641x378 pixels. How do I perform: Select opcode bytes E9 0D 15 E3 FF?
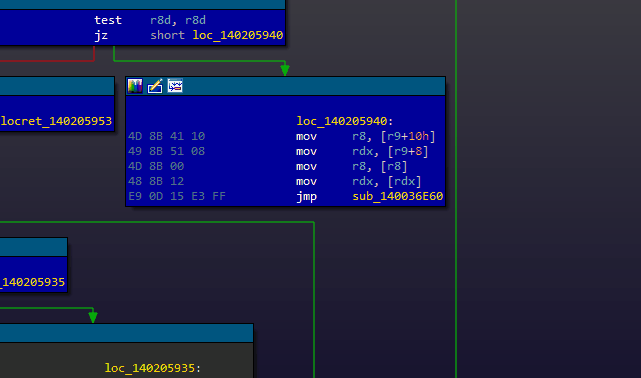[177, 197]
